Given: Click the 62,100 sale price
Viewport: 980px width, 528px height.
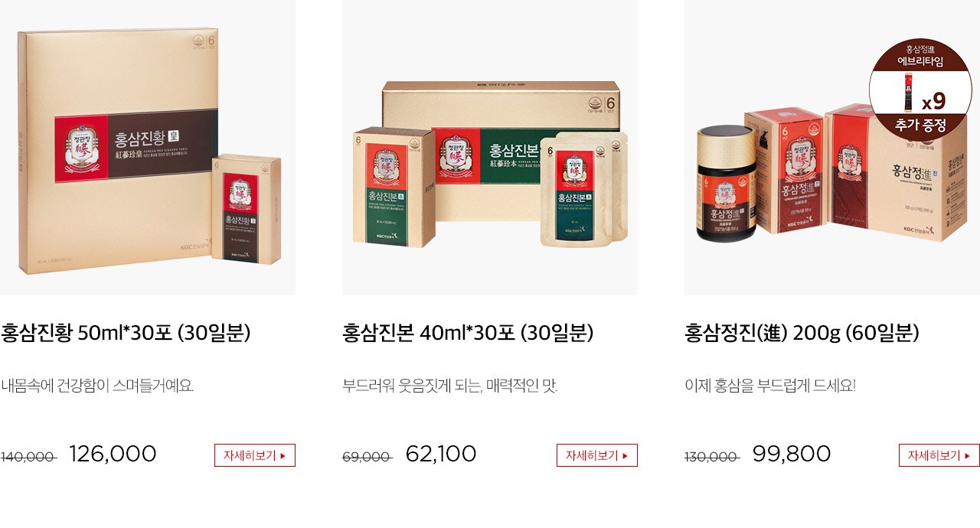Looking at the screenshot, I should click(x=441, y=454).
